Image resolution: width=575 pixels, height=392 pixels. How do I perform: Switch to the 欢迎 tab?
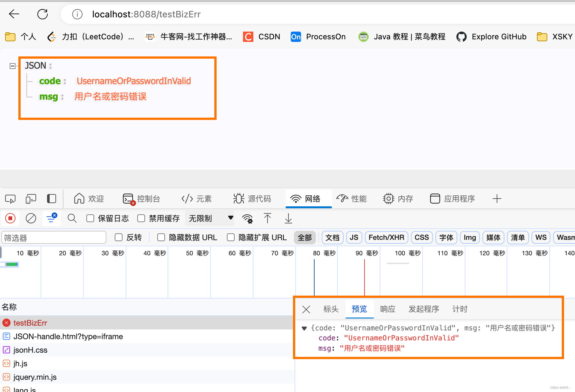(x=89, y=199)
